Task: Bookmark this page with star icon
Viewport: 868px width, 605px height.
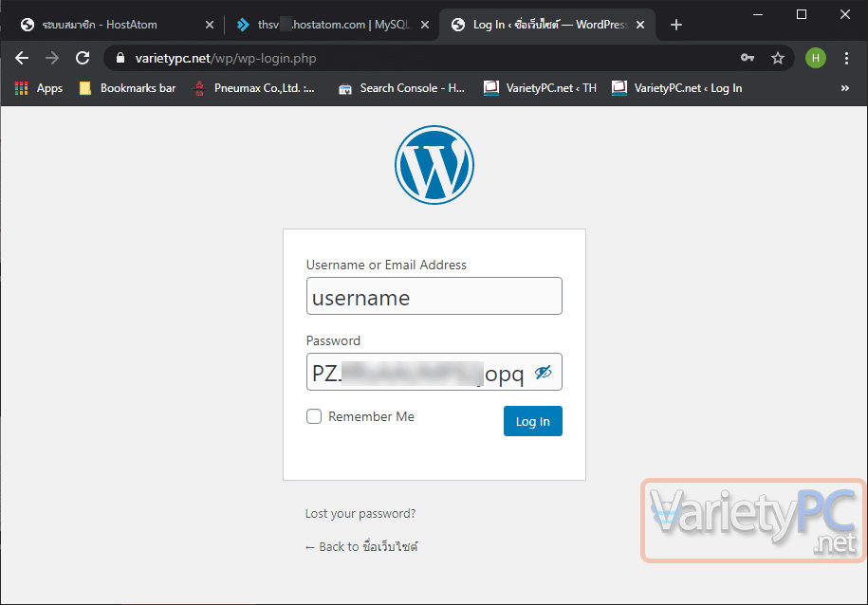Action: pyautogui.click(x=778, y=58)
